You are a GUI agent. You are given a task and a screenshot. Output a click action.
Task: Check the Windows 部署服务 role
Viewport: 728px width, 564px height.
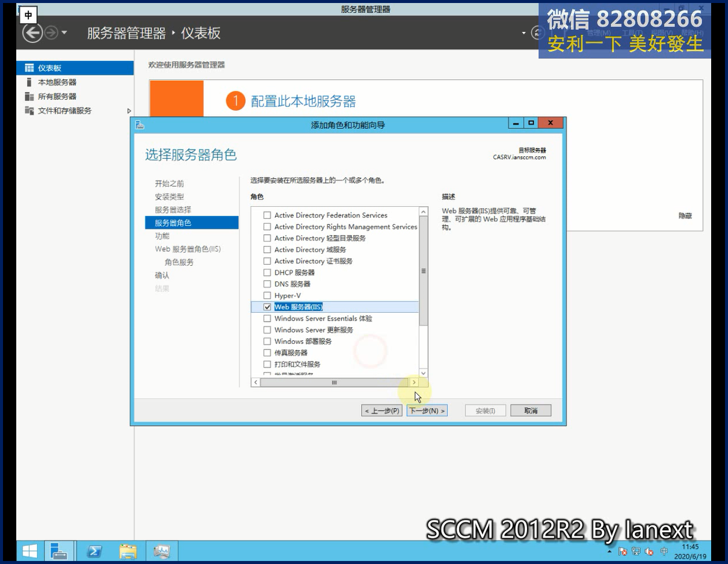point(267,341)
